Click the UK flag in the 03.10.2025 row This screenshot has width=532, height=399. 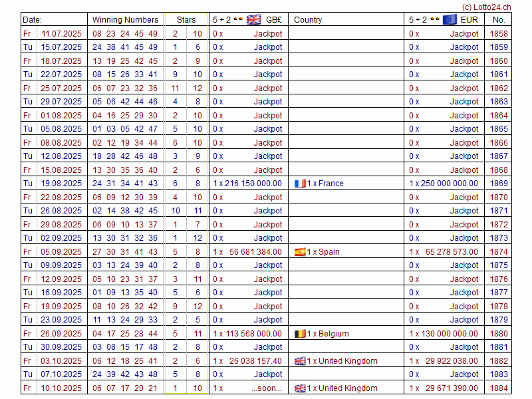point(300,361)
